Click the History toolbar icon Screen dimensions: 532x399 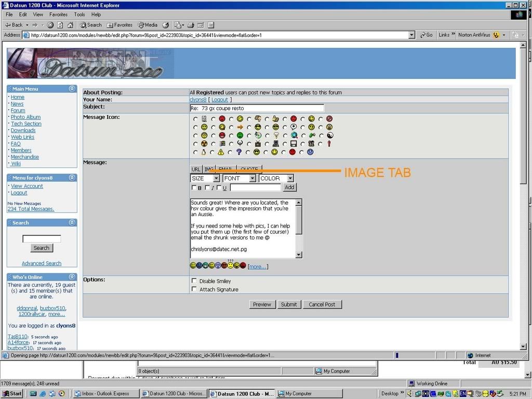pyautogui.click(x=165, y=25)
